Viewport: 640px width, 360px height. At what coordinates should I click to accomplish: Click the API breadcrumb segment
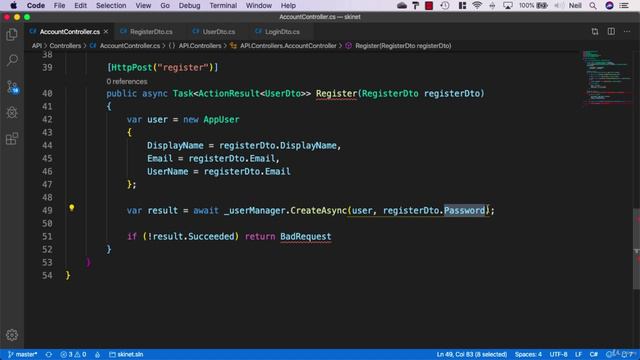point(37,46)
